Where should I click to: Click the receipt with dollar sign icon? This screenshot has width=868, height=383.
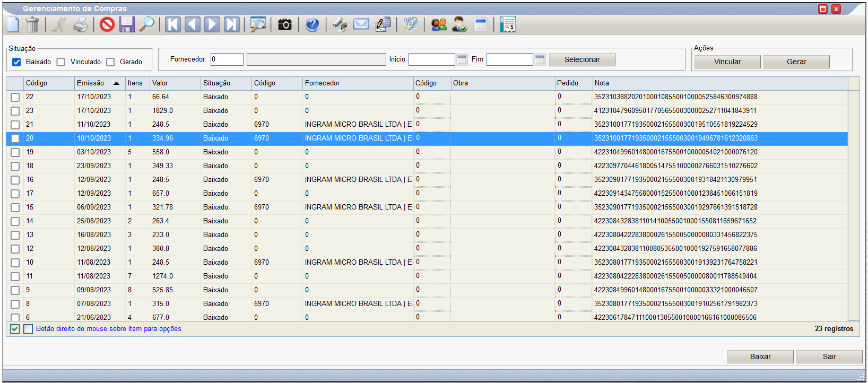coord(508,24)
